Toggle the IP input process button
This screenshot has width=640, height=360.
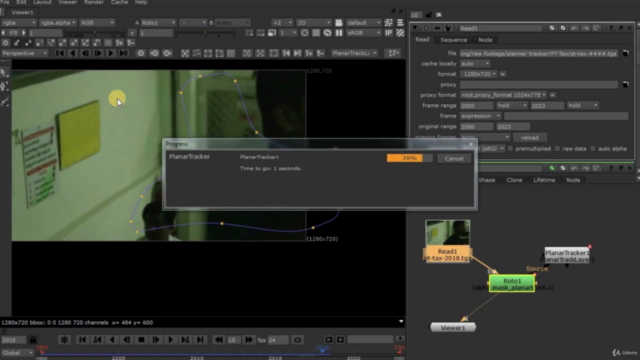[x=389, y=33]
